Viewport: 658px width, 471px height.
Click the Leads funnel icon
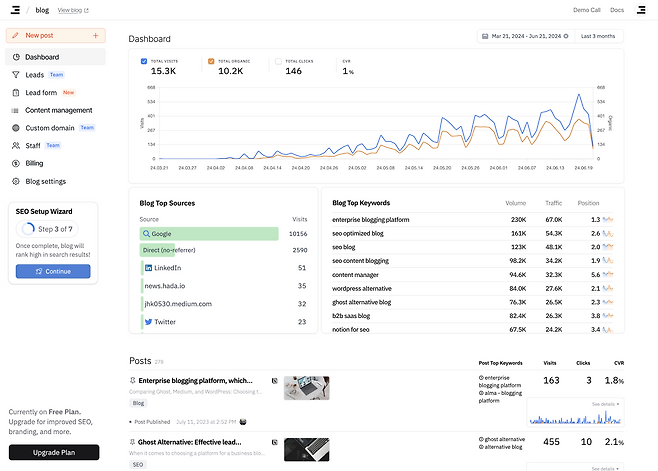tap(16, 75)
